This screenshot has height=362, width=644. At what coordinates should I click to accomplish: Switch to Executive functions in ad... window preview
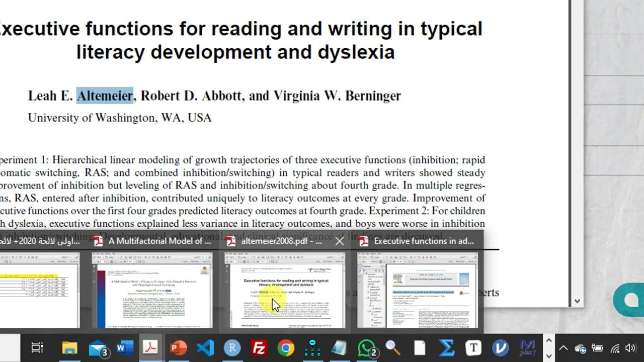coord(418,290)
